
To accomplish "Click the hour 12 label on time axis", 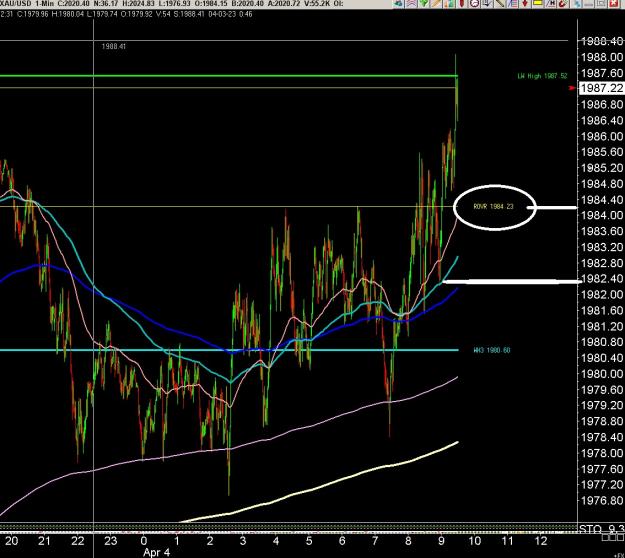I will [540, 541].
